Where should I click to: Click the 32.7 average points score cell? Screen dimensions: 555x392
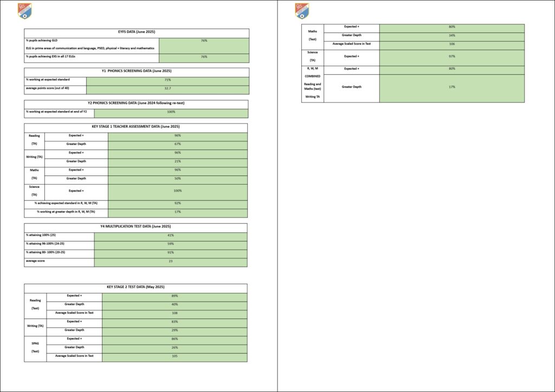tap(167, 88)
